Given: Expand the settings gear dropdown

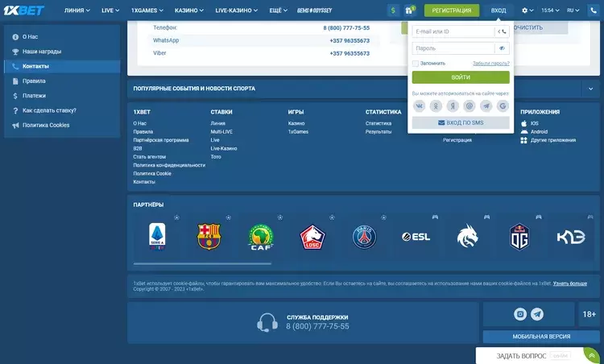Looking at the screenshot, I should [x=528, y=10].
